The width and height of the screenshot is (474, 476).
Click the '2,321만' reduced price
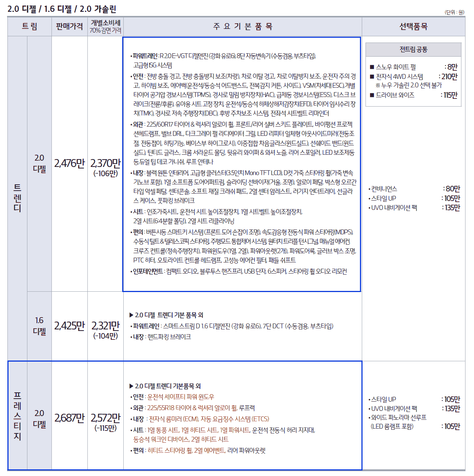click(106, 326)
